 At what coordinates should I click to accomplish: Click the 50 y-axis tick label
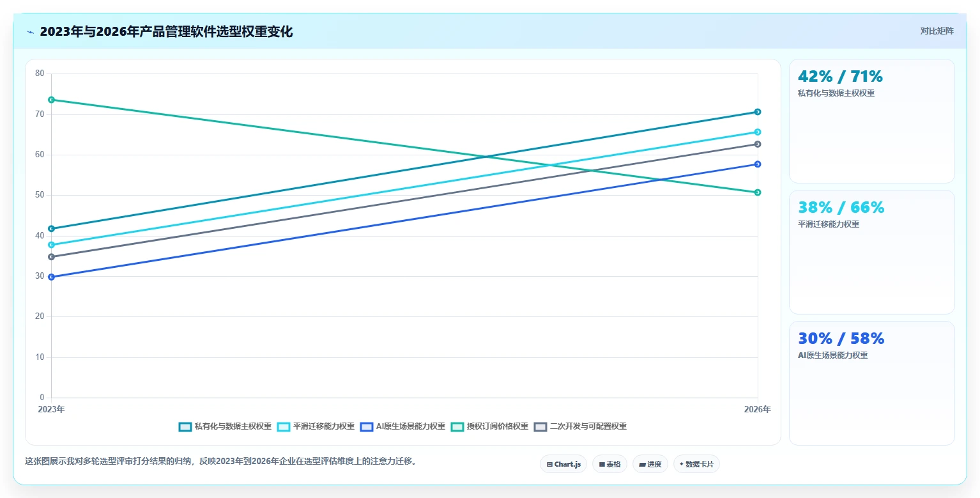tap(40, 195)
